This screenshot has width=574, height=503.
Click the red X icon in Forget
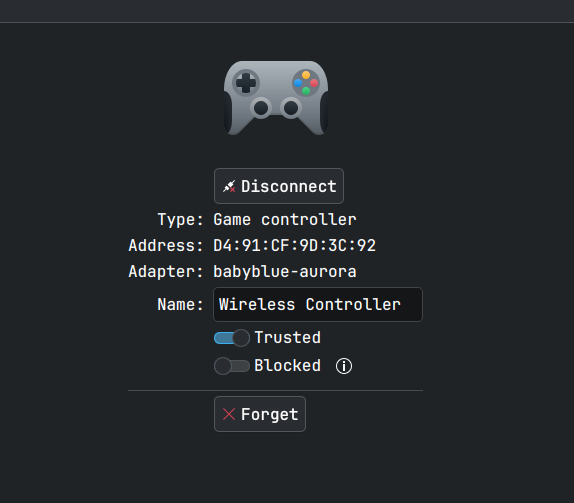tap(229, 414)
